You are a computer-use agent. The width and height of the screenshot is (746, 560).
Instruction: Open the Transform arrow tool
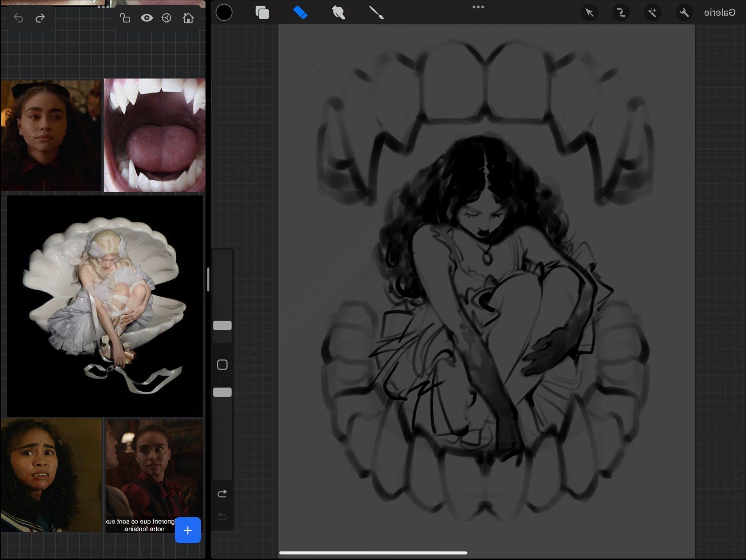point(589,13)
